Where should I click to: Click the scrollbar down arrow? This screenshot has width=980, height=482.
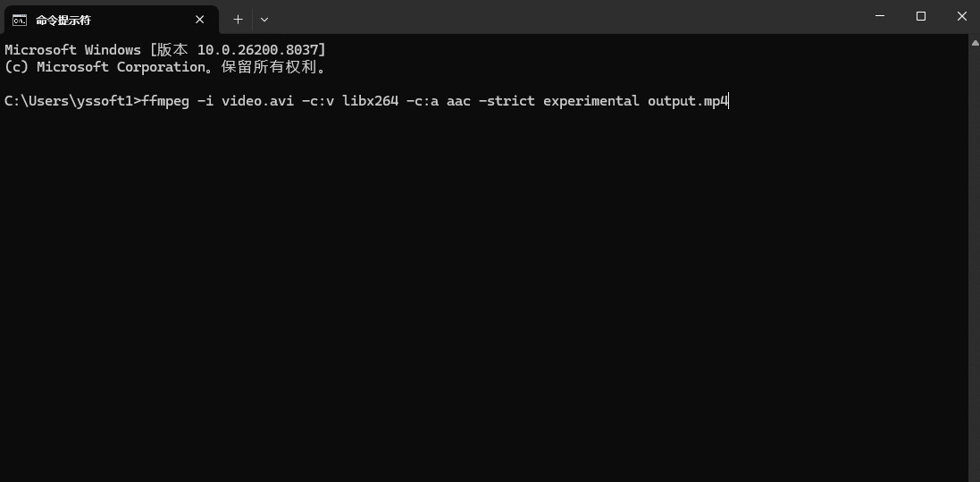click(x=974, y=476)
